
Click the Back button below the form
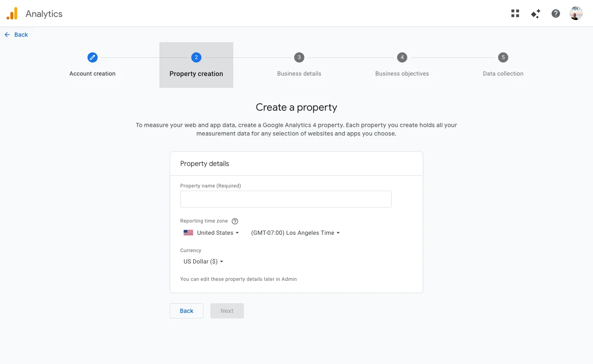(x=186, y=311)
